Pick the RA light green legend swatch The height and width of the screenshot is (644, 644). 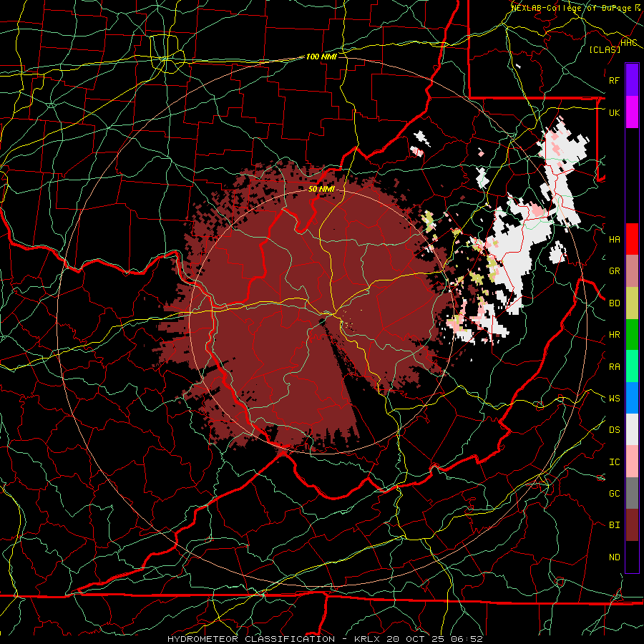point(632,366)
